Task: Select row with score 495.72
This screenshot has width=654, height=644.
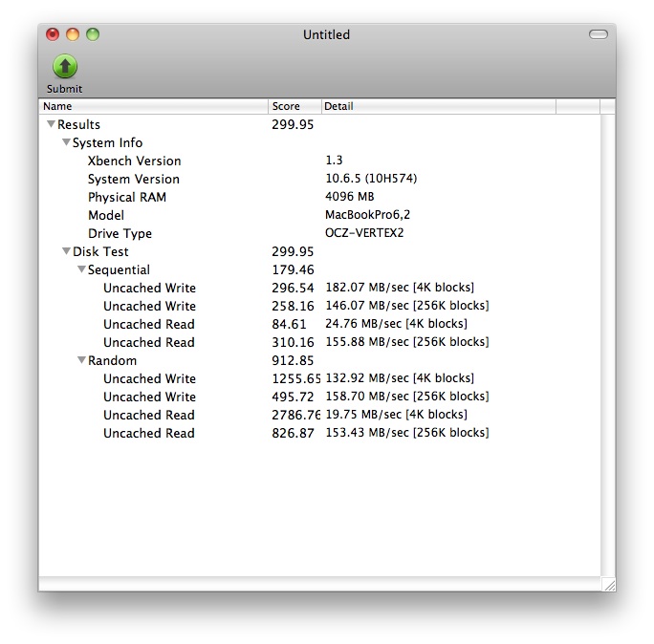Action: coord(320,397)
